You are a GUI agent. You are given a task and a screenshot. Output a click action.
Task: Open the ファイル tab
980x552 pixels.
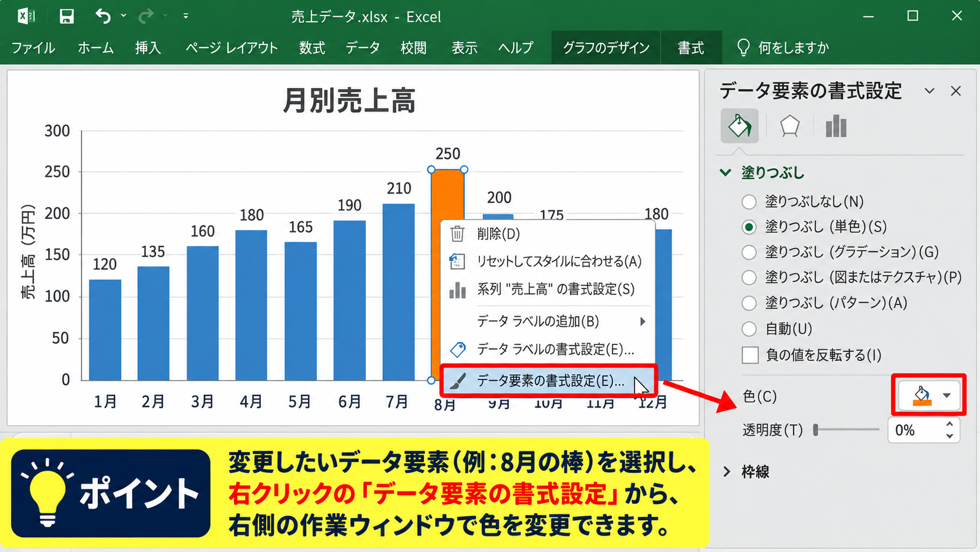pyautogui.click(x=33, y=48)
